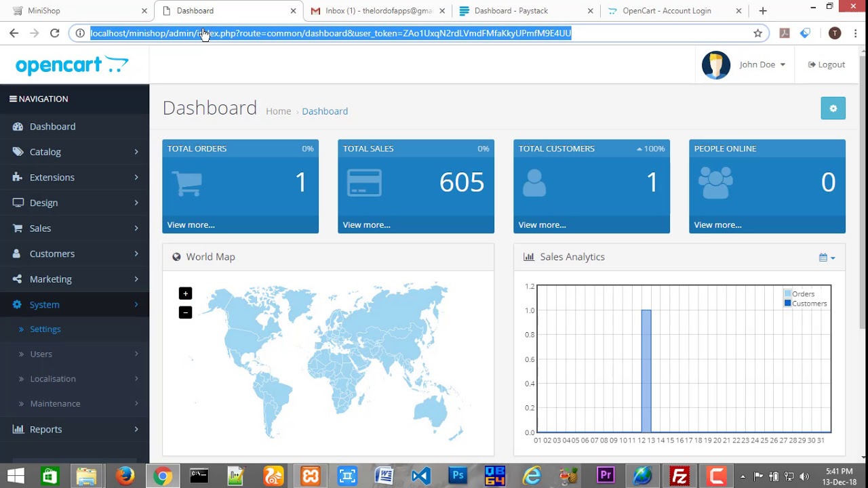Switch to OpenCart - Account Login tab
The image size is (868, 488).
[675, 11]
